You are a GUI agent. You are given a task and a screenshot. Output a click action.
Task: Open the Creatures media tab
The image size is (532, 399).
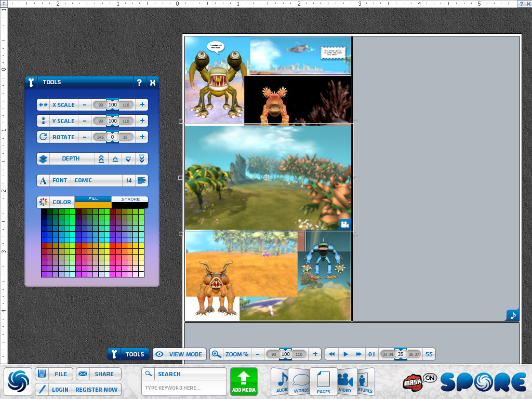pos(366,382)
